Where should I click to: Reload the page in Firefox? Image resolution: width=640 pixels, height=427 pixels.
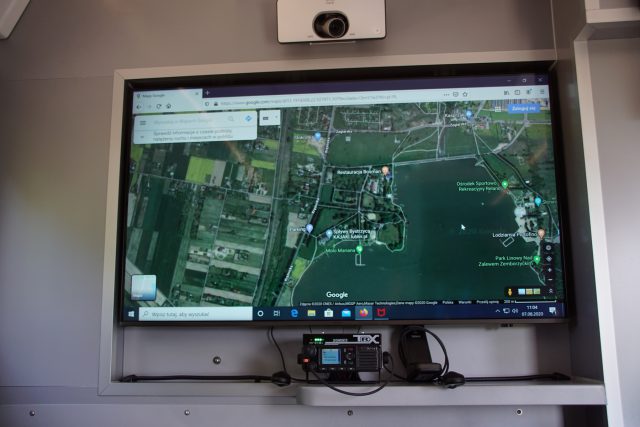click(159, 106)
